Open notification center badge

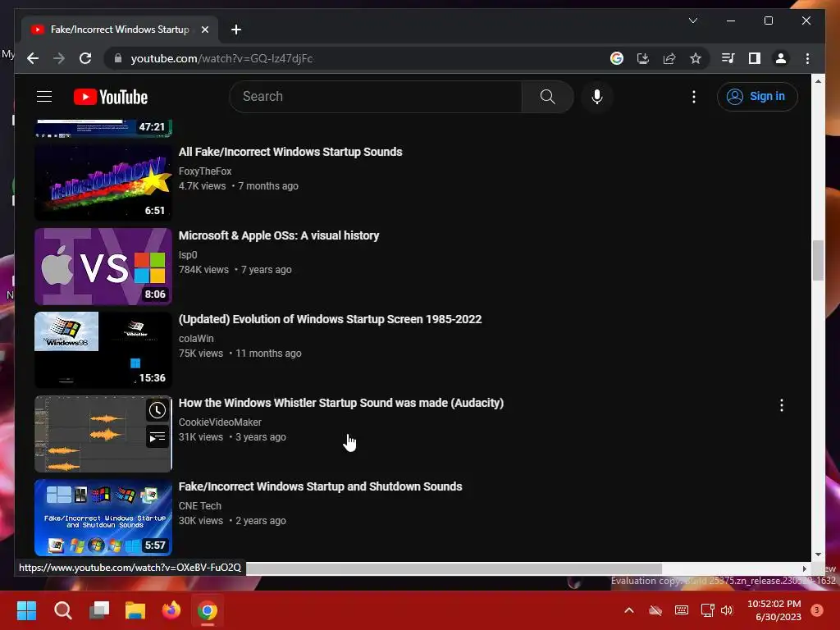[817, 610]
